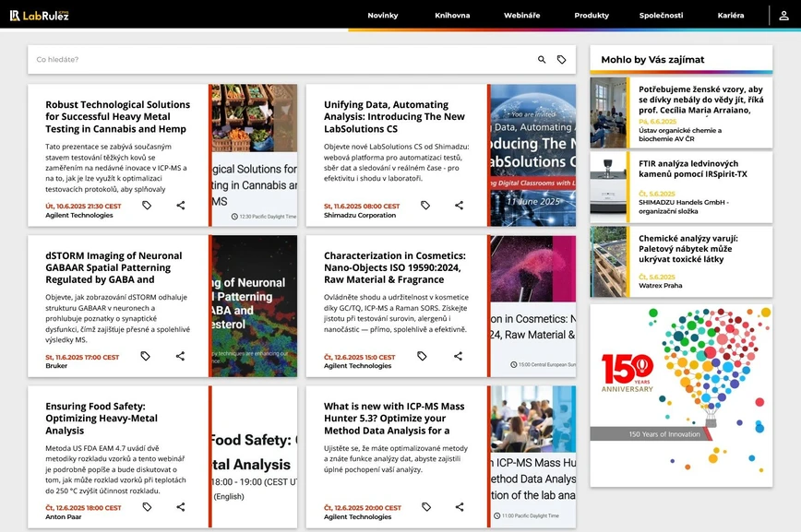Open article 'FTIR analýza ledvinových kamenů'

(693, 169)
